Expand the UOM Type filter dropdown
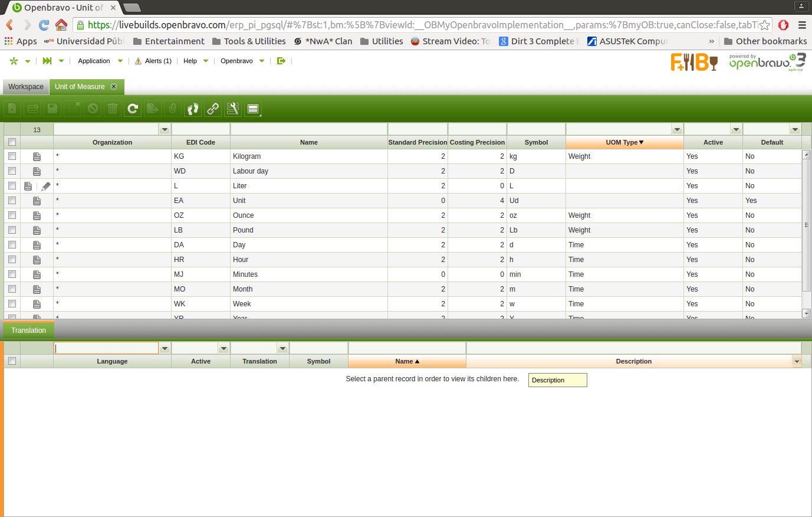The width and height of the screenshot is (812, 517). [x=677, y=129]
